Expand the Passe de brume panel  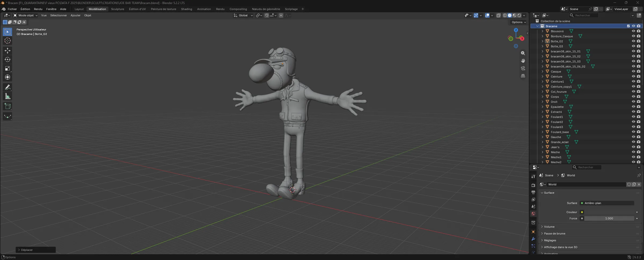click(x=590, y=233)
